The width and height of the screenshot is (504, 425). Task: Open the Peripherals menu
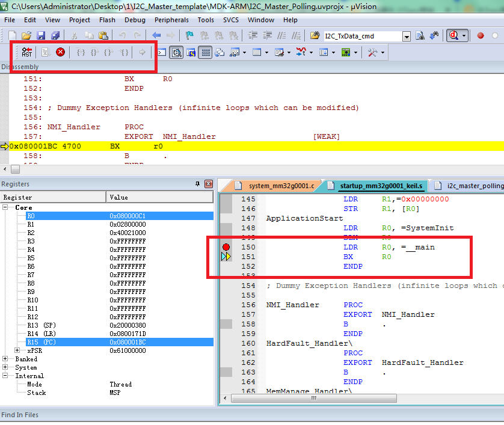(171, 20)
